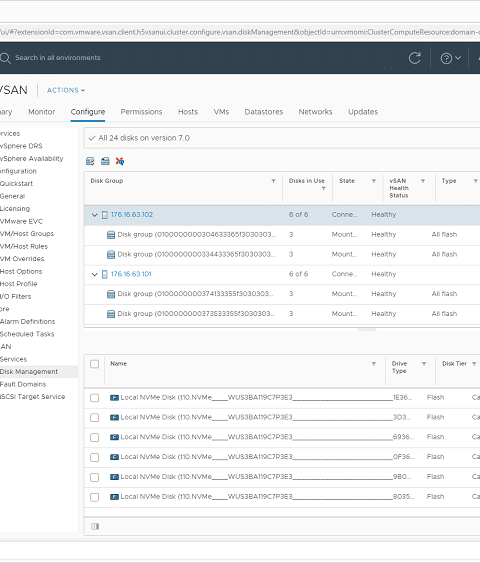Filter the State column

click(374, 181)
